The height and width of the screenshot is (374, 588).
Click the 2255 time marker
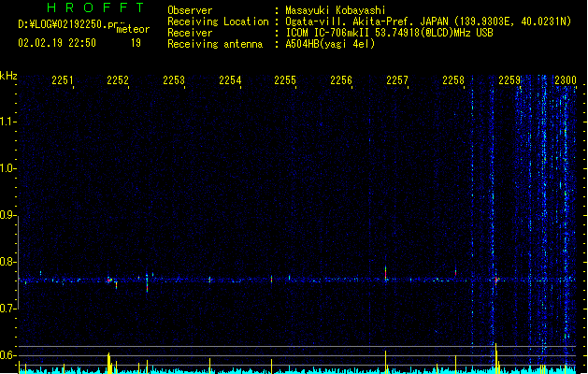[285, 80]
